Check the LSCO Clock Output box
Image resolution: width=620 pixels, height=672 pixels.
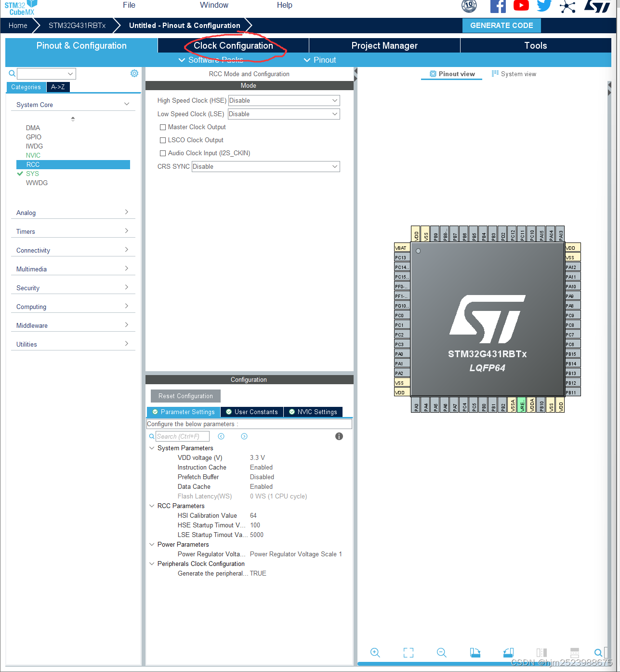tap(163, 140)
